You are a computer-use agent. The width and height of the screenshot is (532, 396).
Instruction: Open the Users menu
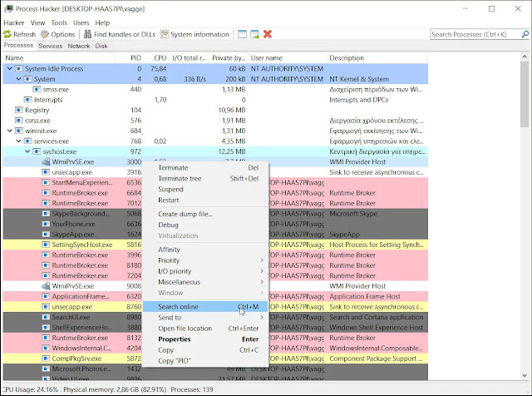point(81,22)
